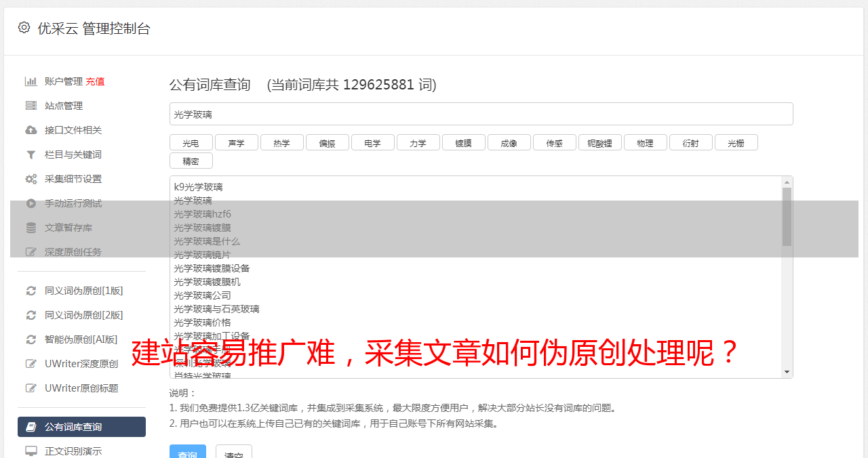Click the monitor icon for 正文识别演示
Viewport: 868px width, 458px height.
click(x=31, y=451)
